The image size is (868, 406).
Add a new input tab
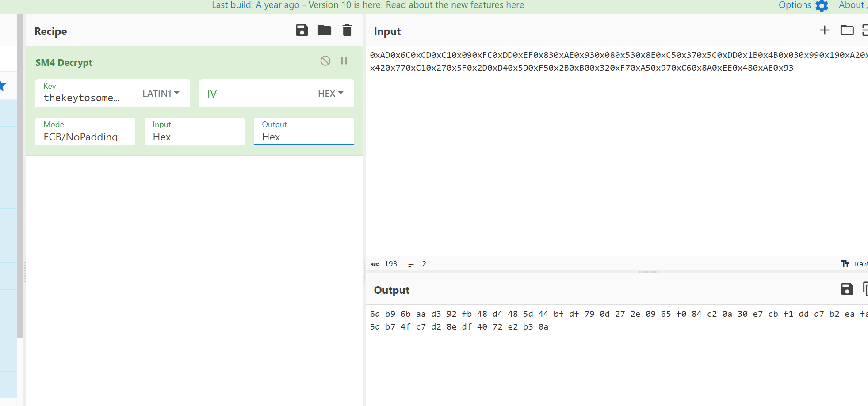[x=824, y=30]
